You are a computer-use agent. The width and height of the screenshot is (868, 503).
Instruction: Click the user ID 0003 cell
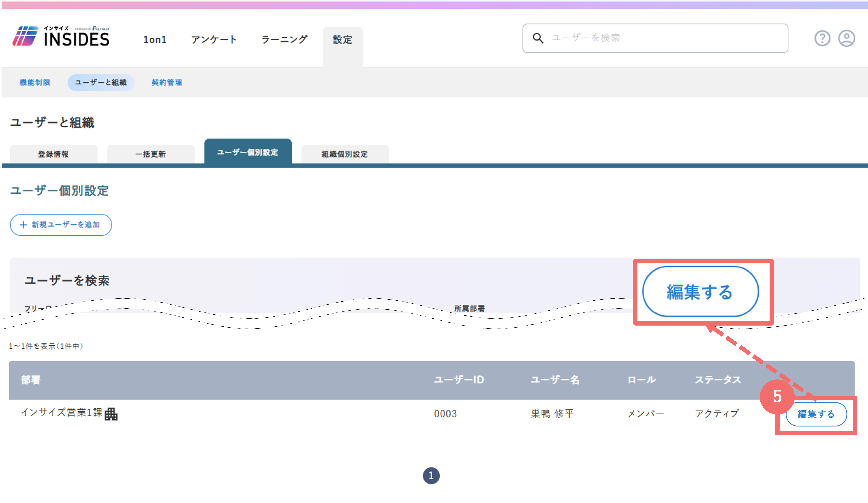[x=445, y=414]
